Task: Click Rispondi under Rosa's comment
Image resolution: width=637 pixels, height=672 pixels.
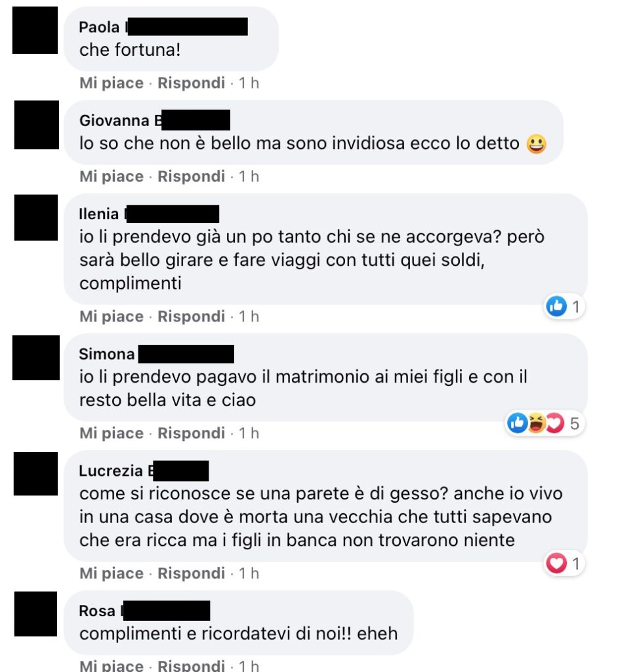Action: point(191,665)
